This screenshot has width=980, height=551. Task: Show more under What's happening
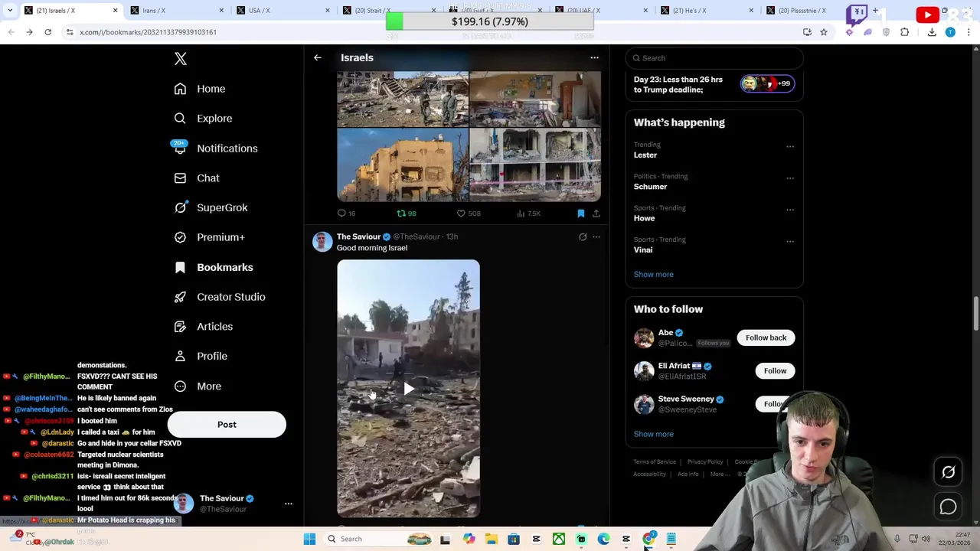653,274
